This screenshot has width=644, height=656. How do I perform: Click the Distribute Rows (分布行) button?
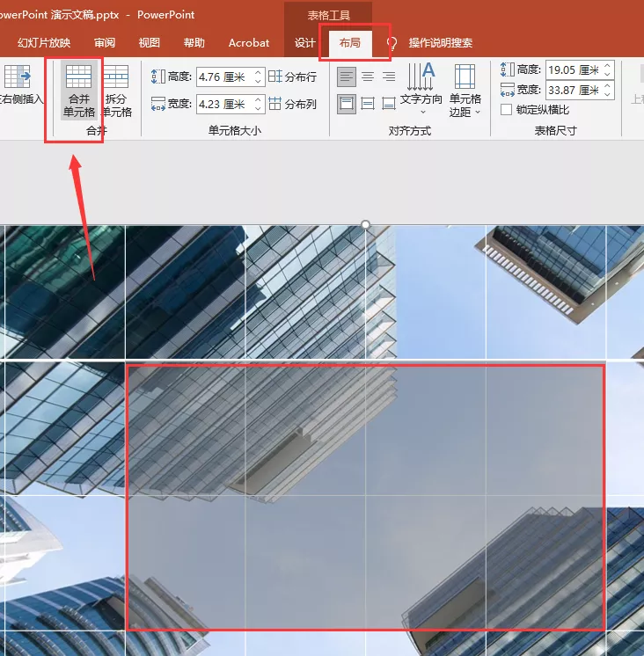click(x=292, y=77)
